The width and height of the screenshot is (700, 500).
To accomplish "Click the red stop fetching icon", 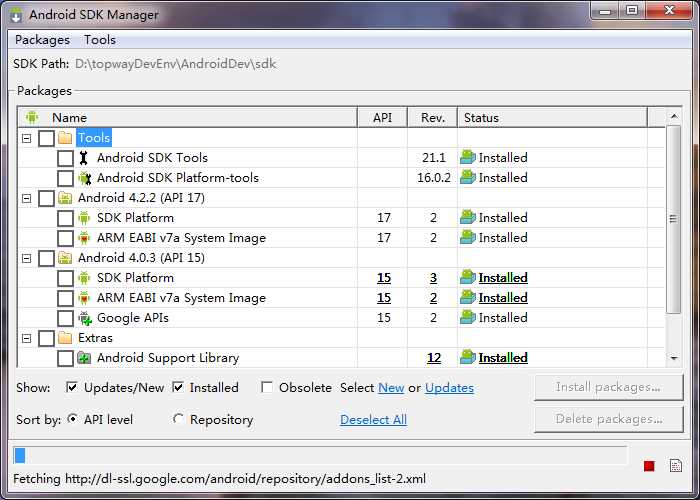I will point(649,466).
